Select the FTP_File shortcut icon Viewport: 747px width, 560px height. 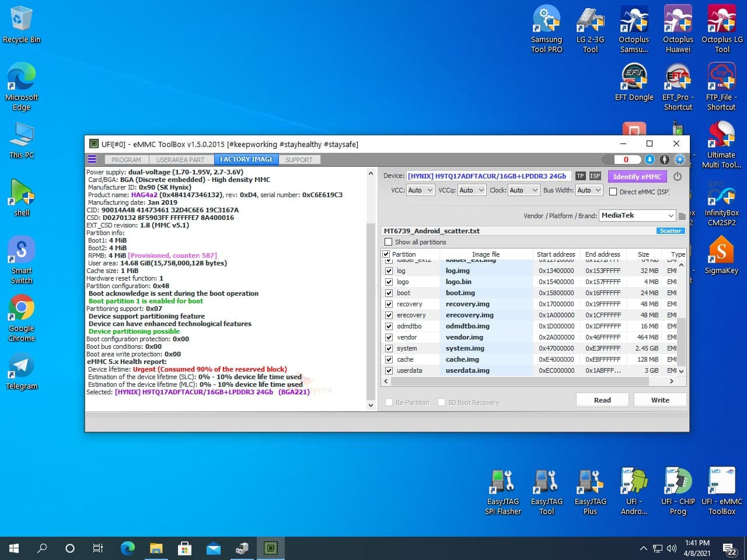(x=722, y=86)
